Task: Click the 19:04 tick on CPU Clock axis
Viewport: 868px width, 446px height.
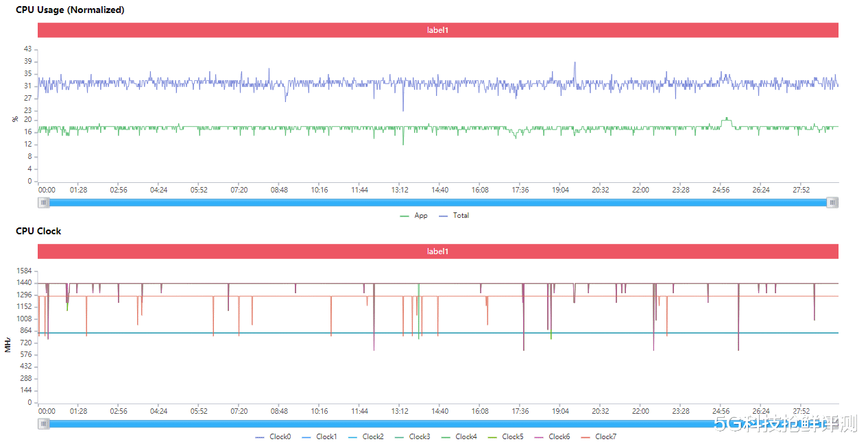Action: (x=560, y=412)
